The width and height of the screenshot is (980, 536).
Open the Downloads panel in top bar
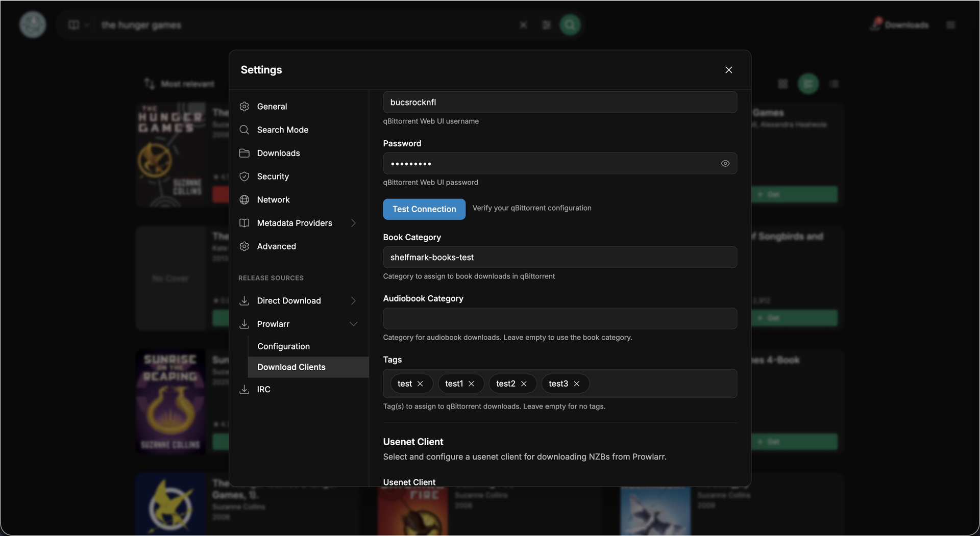click(899, 25)
